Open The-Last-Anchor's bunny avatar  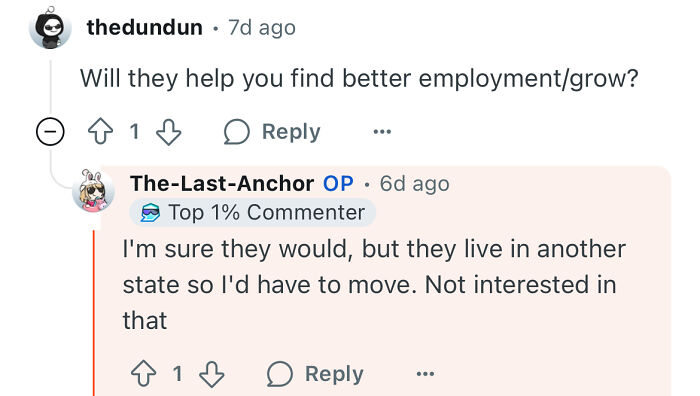[x=94, y=191]
